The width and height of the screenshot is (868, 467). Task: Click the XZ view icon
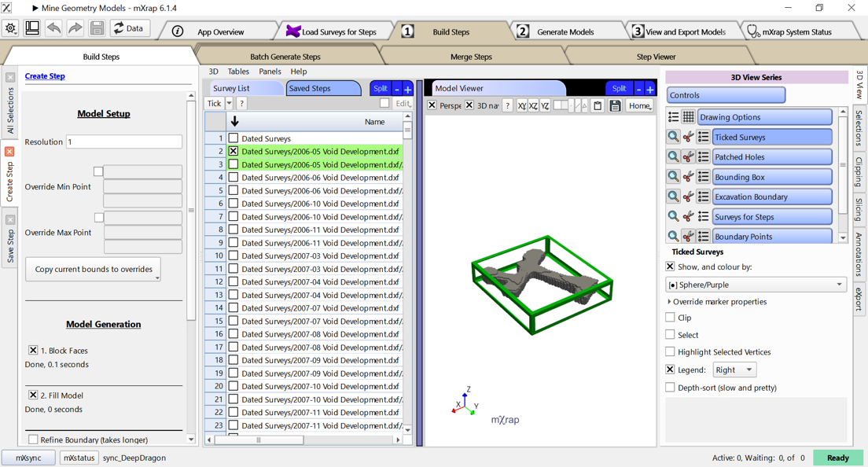tap(533, 105)
